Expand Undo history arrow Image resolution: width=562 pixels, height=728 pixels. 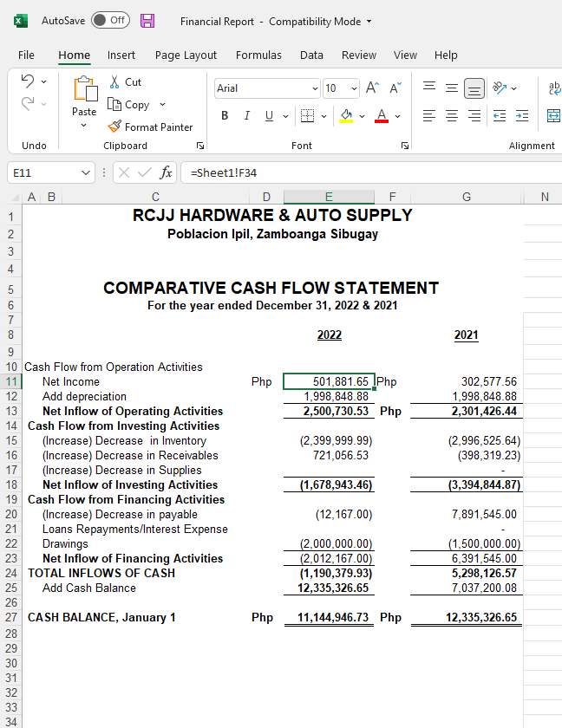click(43, 81)
